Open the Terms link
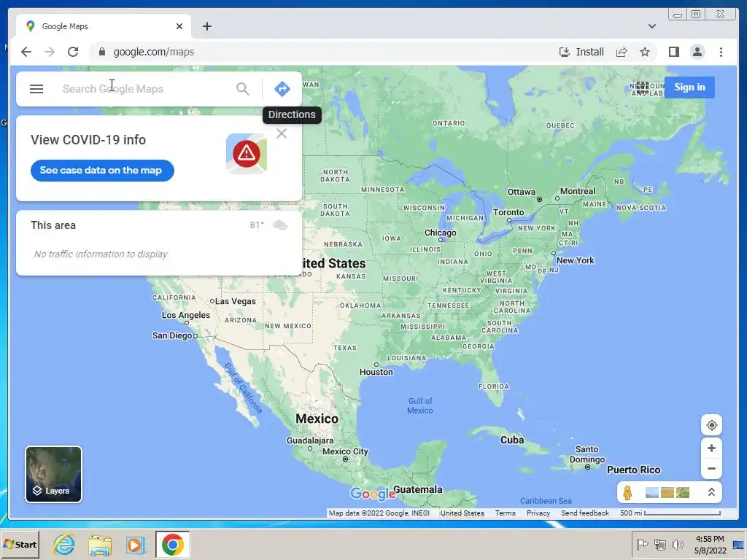This screenshot has height=560, width=747. [505, 513]
